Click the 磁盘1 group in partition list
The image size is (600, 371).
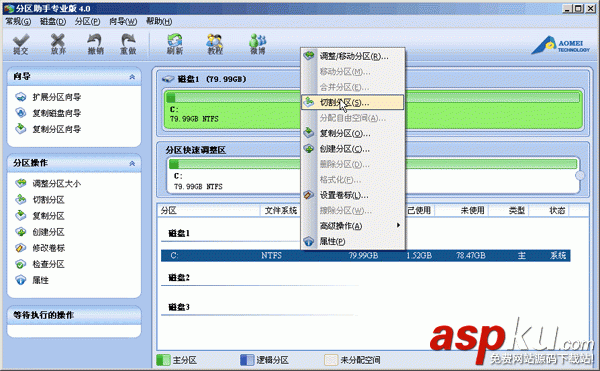click(x=179, y=233)
